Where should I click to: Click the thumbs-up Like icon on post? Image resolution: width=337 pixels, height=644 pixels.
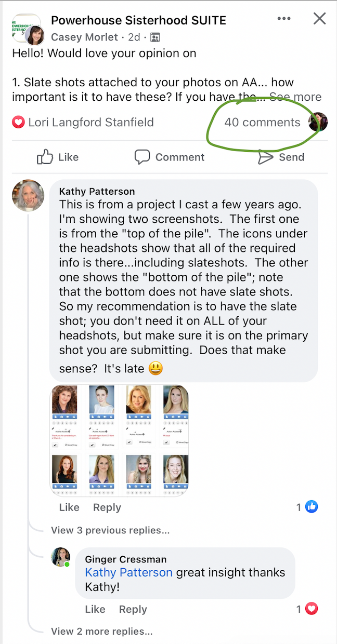(45, 157)
